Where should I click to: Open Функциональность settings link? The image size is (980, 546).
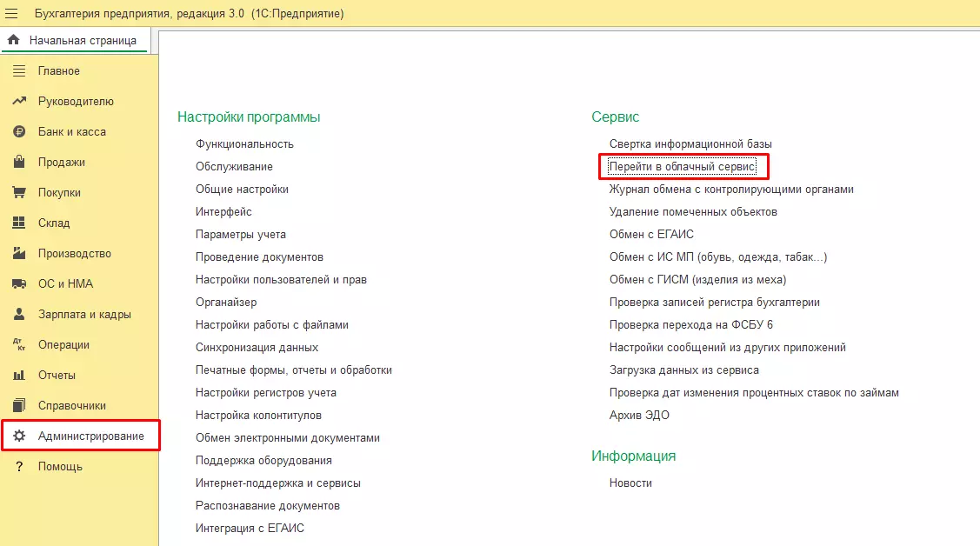(244, 143)
